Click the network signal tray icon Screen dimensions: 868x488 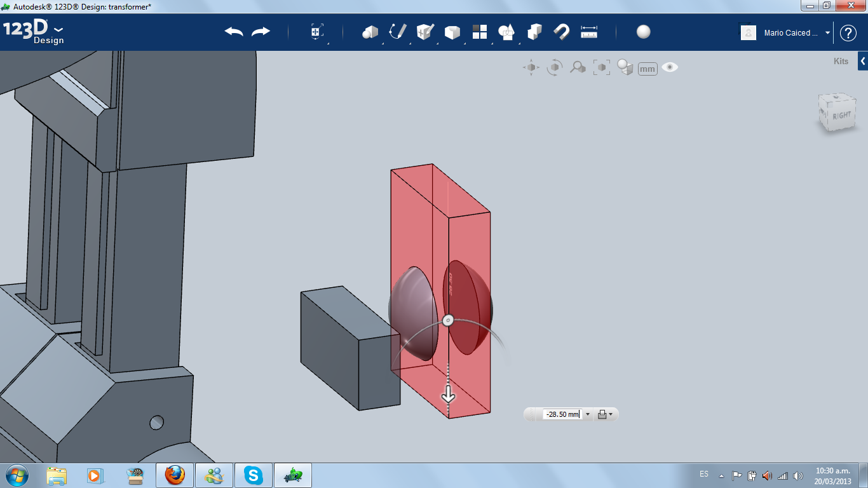783,475
